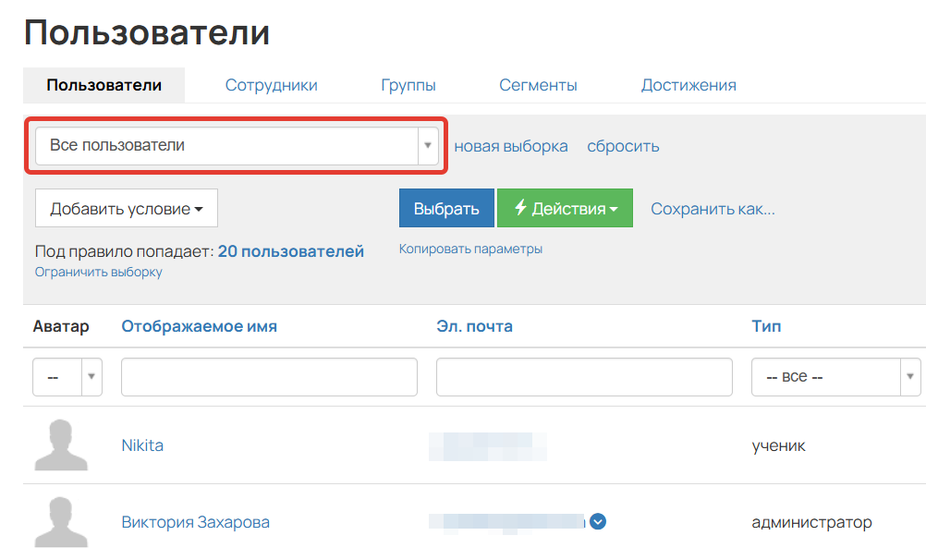Open the 20 пользователей link
The width and height of the screenshot is (926, 560).
click(293, 250)
